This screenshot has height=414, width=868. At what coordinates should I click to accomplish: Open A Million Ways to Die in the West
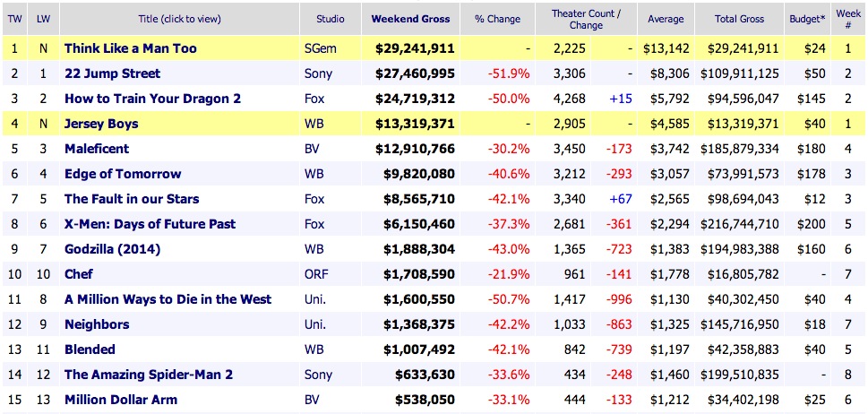pyautogui.click(x=168, y=299)
